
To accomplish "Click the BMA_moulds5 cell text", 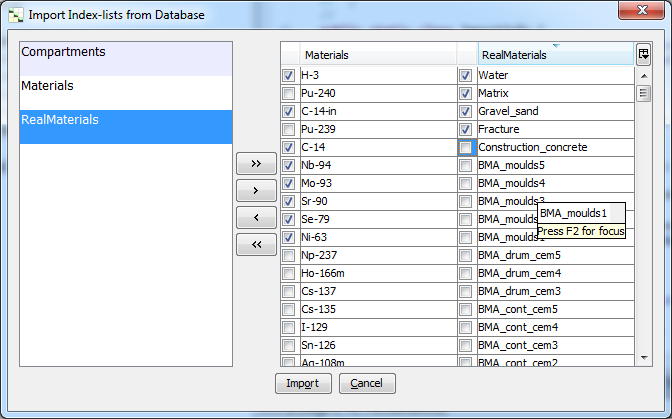I will click(x=511, y=165).
